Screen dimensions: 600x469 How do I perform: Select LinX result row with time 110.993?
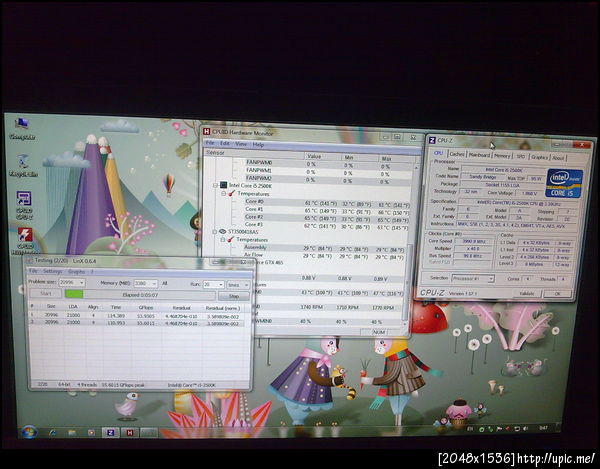137,322
